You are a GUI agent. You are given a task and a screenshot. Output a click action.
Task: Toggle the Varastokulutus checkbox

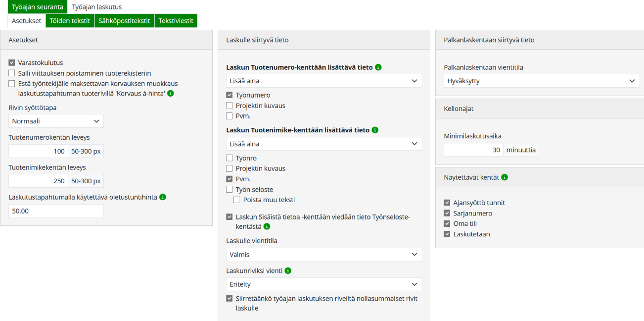coord(12,63)
